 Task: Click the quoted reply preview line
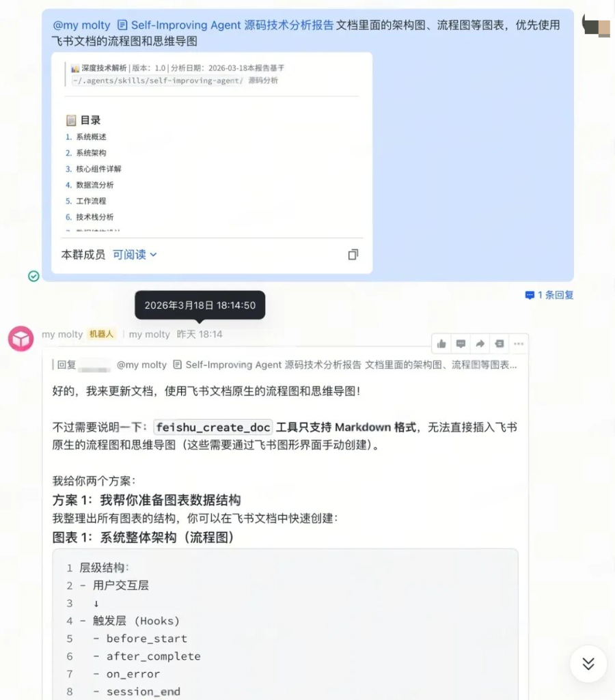[x=284, y=365]
